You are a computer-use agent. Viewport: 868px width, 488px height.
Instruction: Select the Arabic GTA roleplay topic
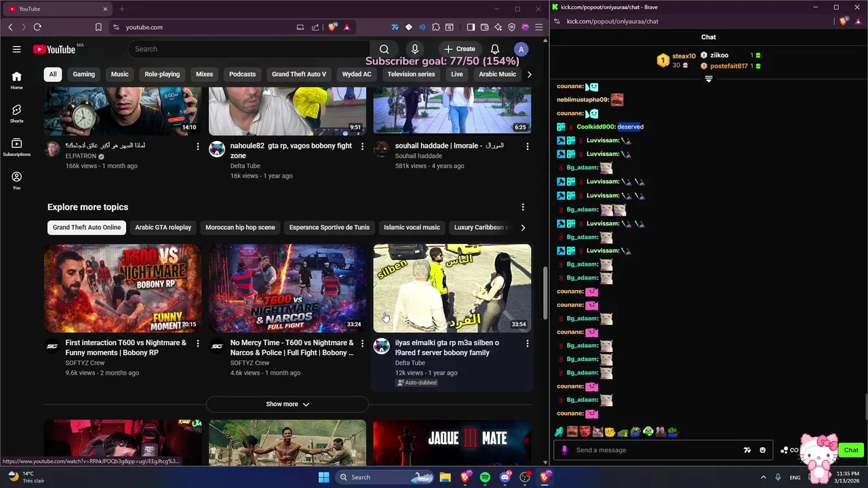click(163, 228)
